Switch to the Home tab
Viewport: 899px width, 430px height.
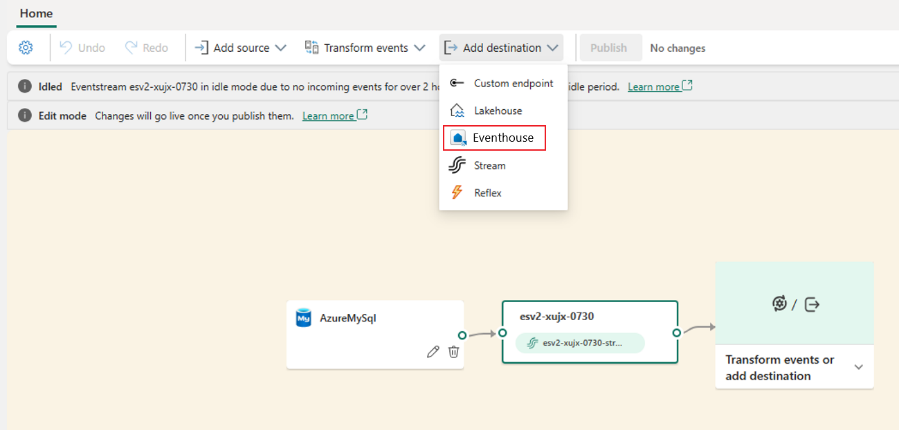(36, 13)
